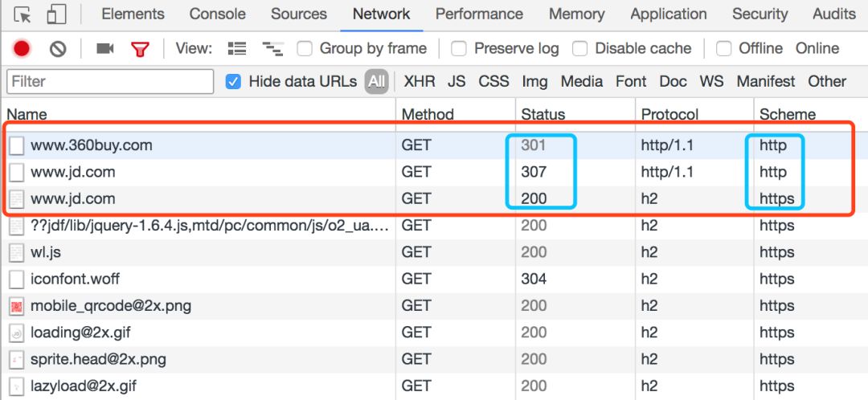The width and height of the screenshot is (868, 400).
Task: Select the lazyload@2x.gif request name
Action: click(x=84, y=386)
